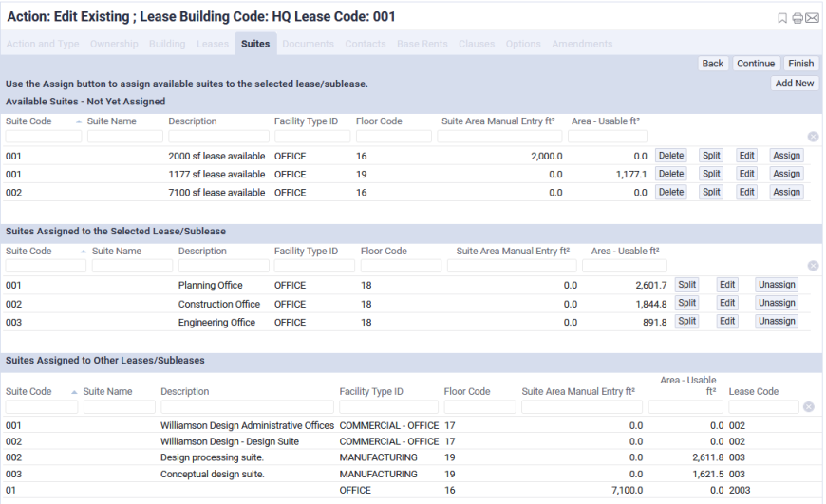Clear filters in Suites Assigned to Other Leases grid

tap(809, 407)
